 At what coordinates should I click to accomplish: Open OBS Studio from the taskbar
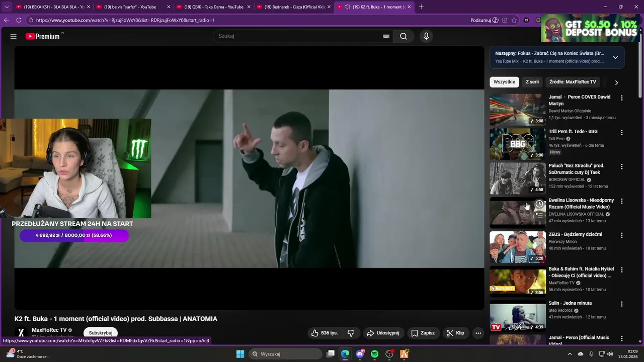point(389,354)
